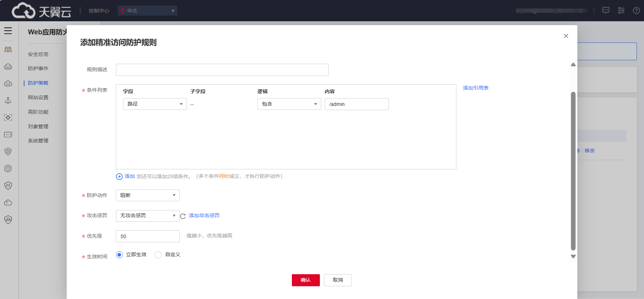Click the 天翼云 cloud logo
Viewport: 644px width, 299px height.
(x=41, y=11)
